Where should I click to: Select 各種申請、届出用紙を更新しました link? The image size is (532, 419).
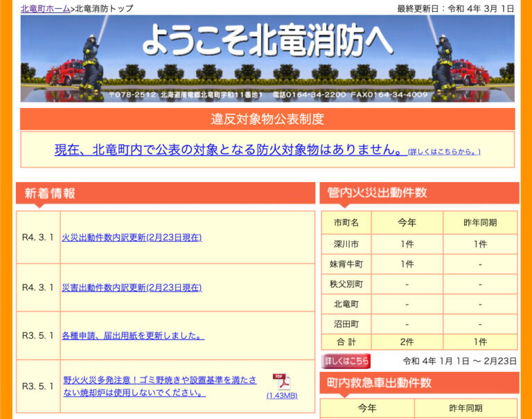coord(132,335)
